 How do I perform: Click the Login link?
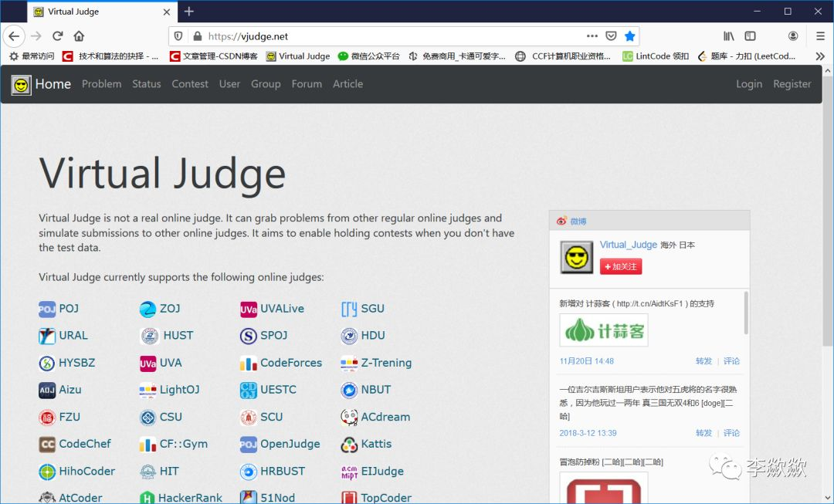[749, 84]
